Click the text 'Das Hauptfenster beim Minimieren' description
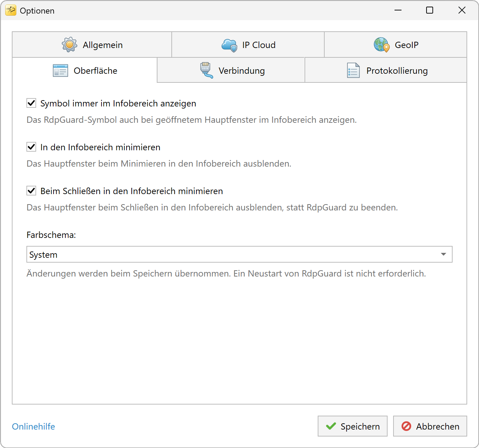The width and height of the screenshot is (479, 448). [159, 163]
